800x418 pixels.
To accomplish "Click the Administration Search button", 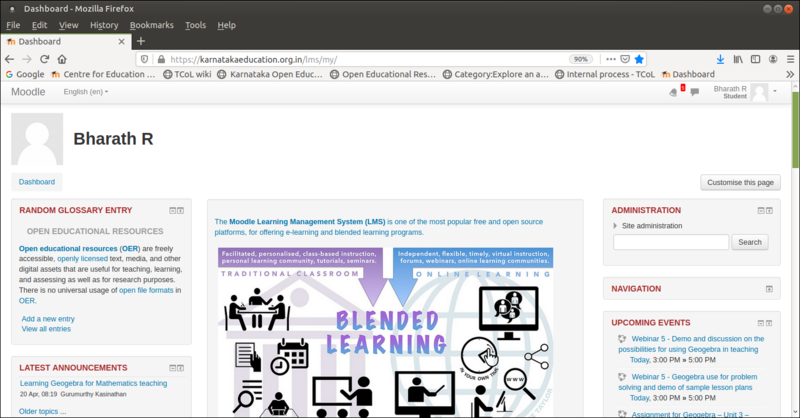I will 749,242.
